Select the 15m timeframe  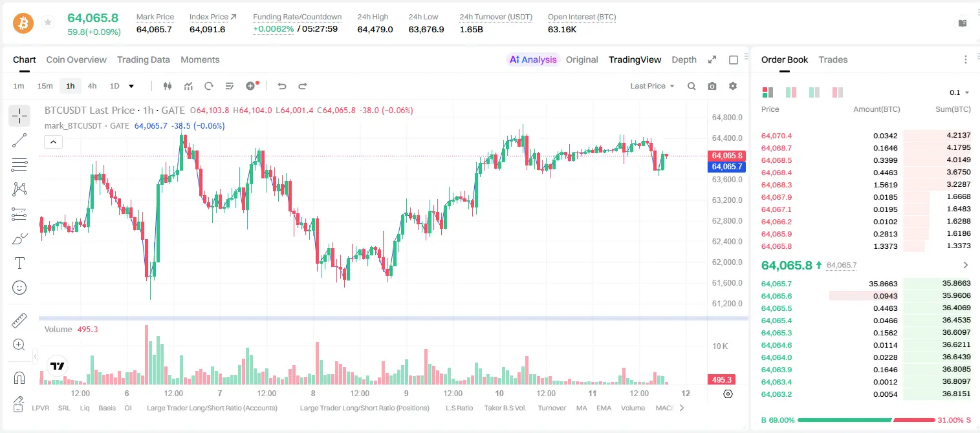[45, 86]
